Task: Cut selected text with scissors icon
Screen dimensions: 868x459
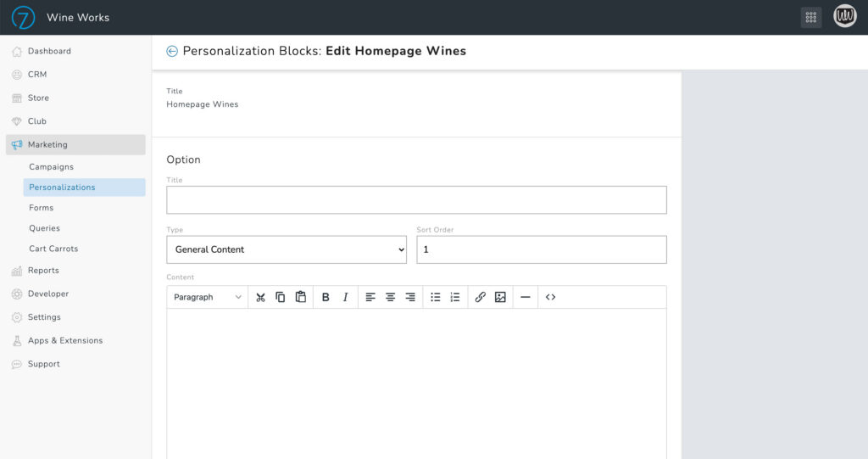Action: [260, 297]
